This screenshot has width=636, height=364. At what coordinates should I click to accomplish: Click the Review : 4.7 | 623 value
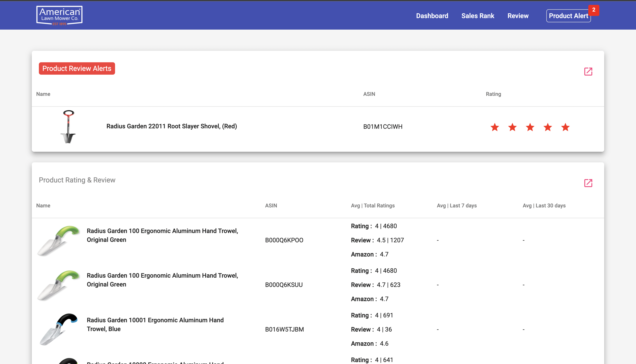376,285
